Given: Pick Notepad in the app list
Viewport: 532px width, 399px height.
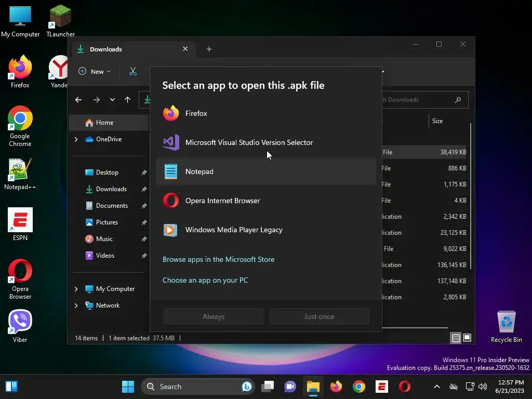Looking at the screenshot, I should [x=266, y=171].
